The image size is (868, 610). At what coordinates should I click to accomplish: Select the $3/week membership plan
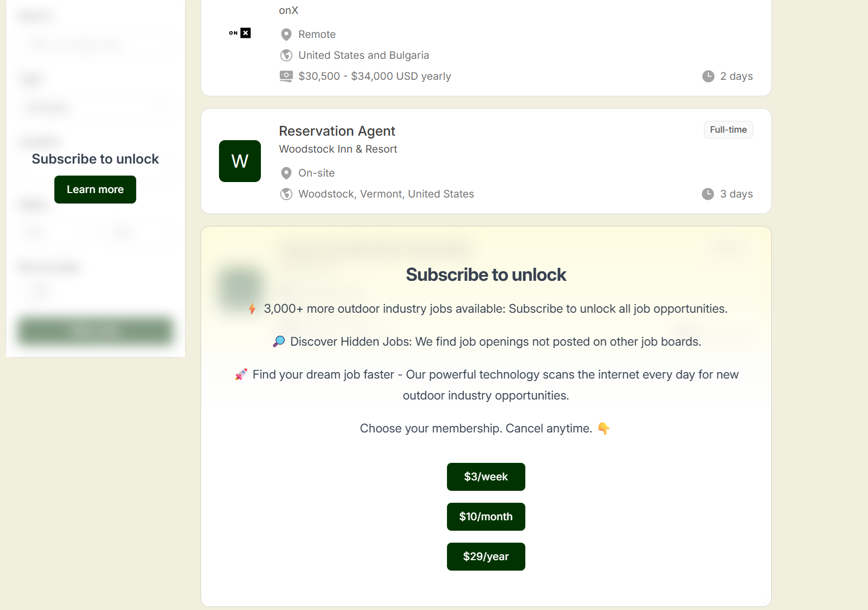(486, 477)
